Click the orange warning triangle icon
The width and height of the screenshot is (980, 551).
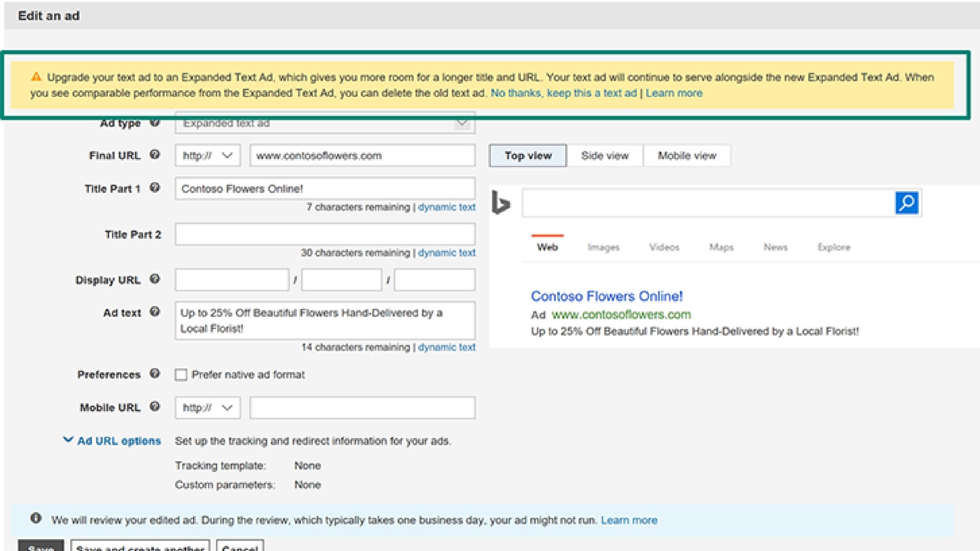coord(36,77)
